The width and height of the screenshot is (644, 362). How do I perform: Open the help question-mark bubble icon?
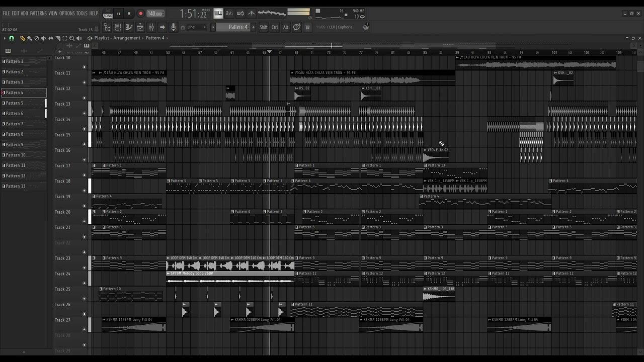tap(297, 27)
